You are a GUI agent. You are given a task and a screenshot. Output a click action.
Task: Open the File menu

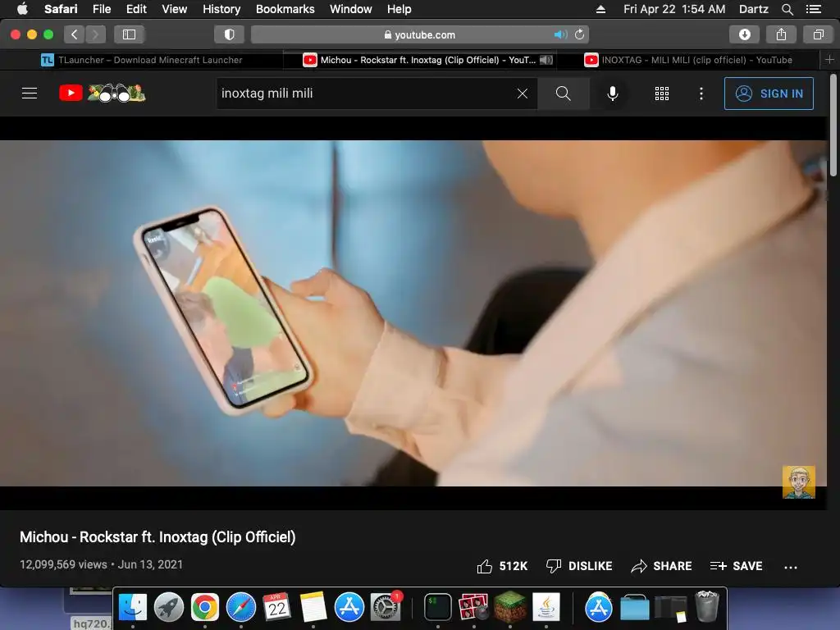coord(101,9)
